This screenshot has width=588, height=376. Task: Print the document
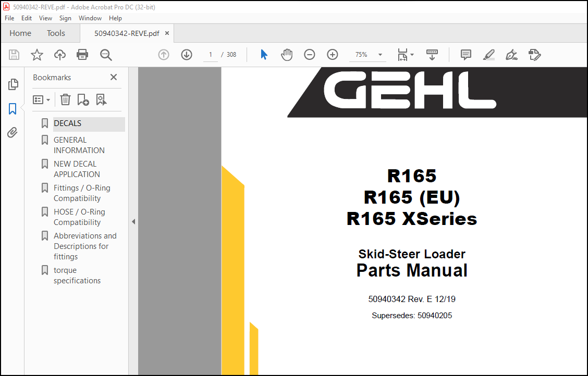(82, 55)
